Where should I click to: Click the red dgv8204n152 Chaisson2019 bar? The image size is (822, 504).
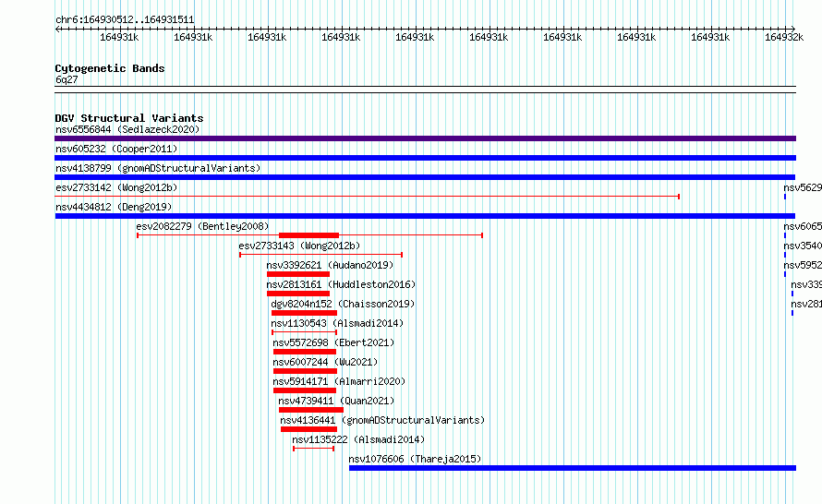(304, 313)
